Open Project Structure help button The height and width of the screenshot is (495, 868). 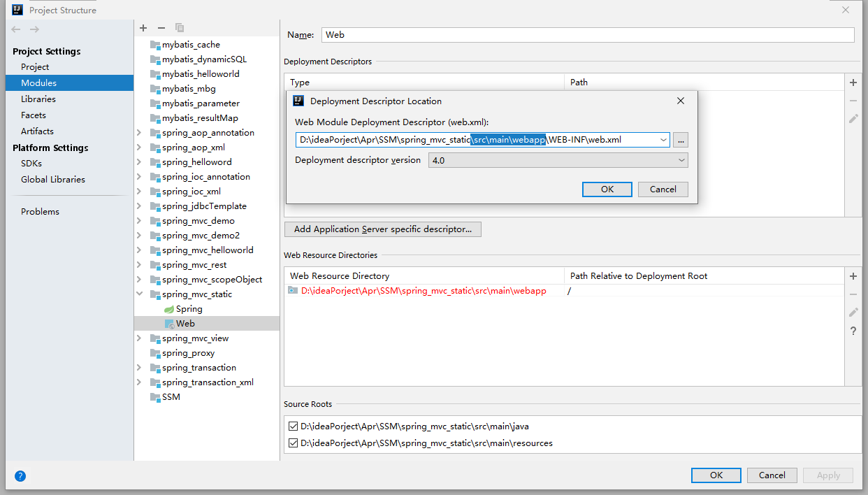[x=20, y=476]
